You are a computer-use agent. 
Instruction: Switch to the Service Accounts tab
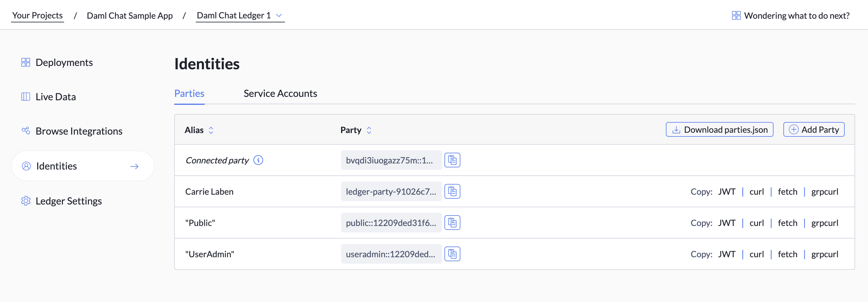coord(280,94)
